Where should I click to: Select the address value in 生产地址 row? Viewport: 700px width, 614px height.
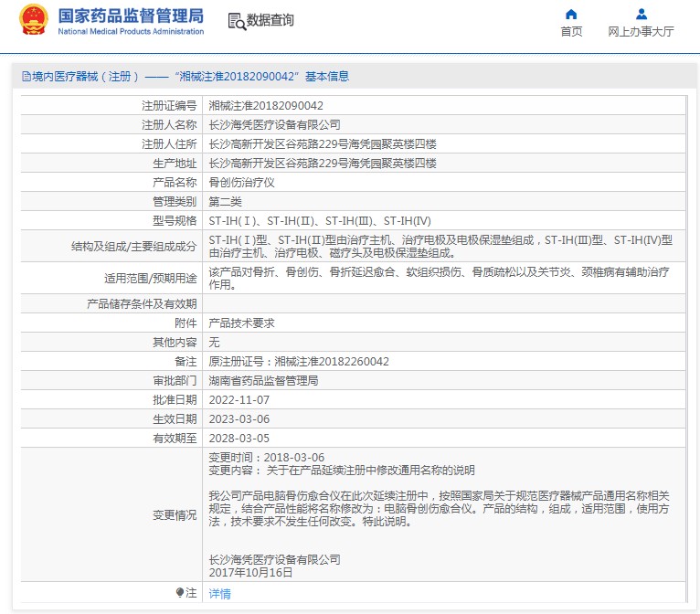(x=323, y=164)
